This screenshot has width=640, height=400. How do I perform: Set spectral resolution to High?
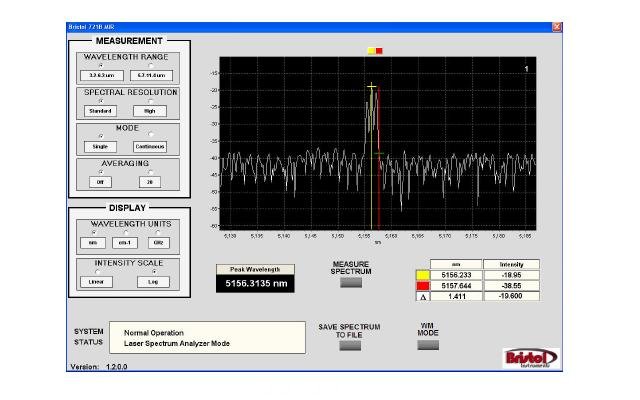pyautogui.click(x=151, y=110)
